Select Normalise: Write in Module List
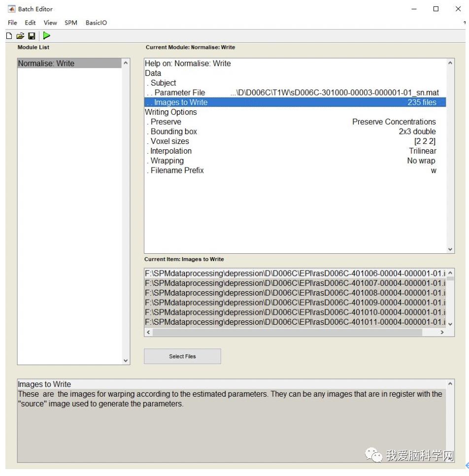Image resolution: width=469 pixels, height=476 pixels. pos(69,63)
